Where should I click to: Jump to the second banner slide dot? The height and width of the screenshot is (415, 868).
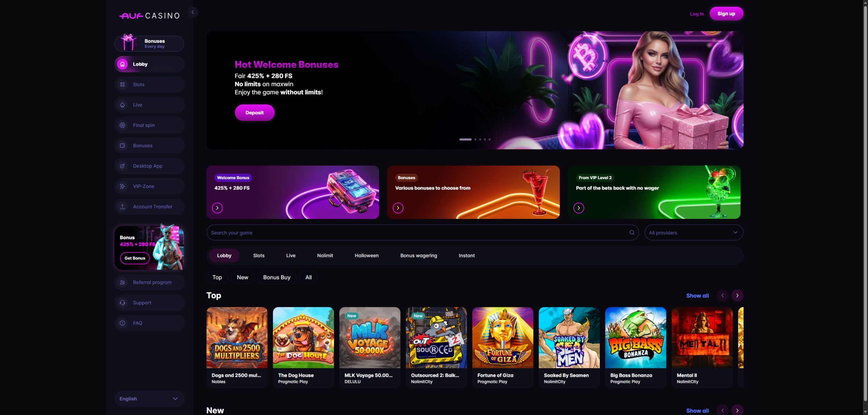475,140
